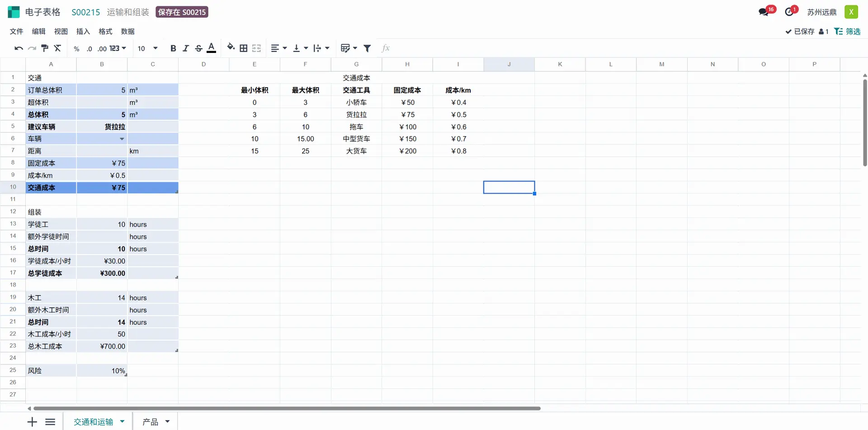This screenshot has width=868, height=430.
Task: Open the cell borders tool
Action: [243, 48]
